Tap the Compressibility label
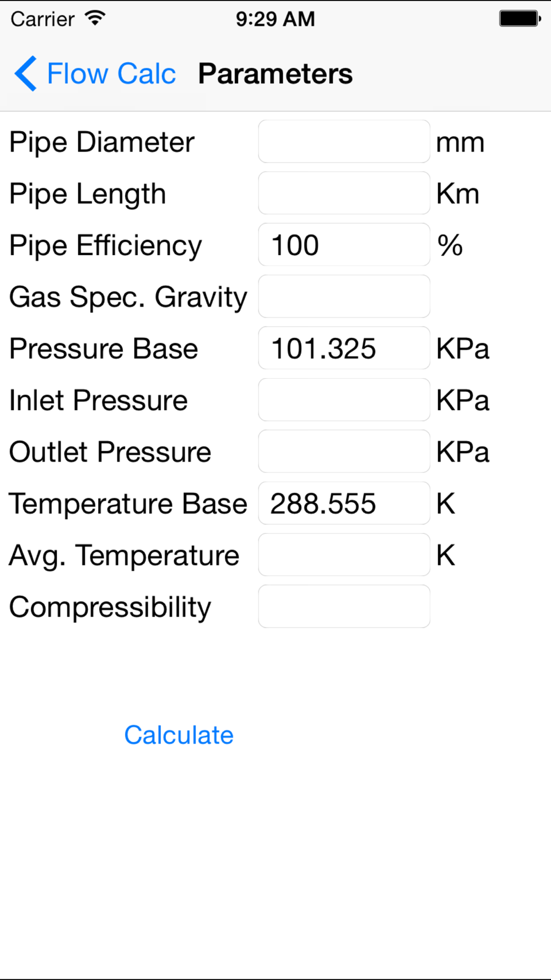This screenshot has width=551, height=980. (x=110, y=608)
